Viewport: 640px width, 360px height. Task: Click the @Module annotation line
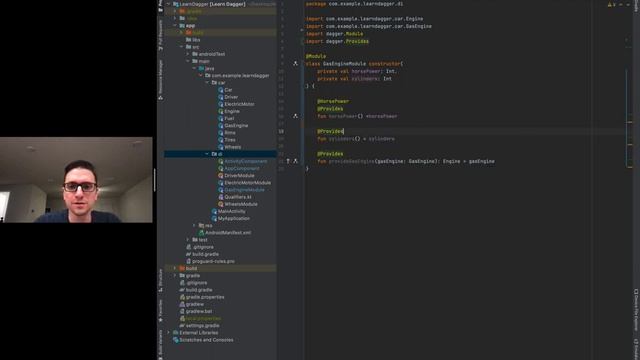(316, 56)
